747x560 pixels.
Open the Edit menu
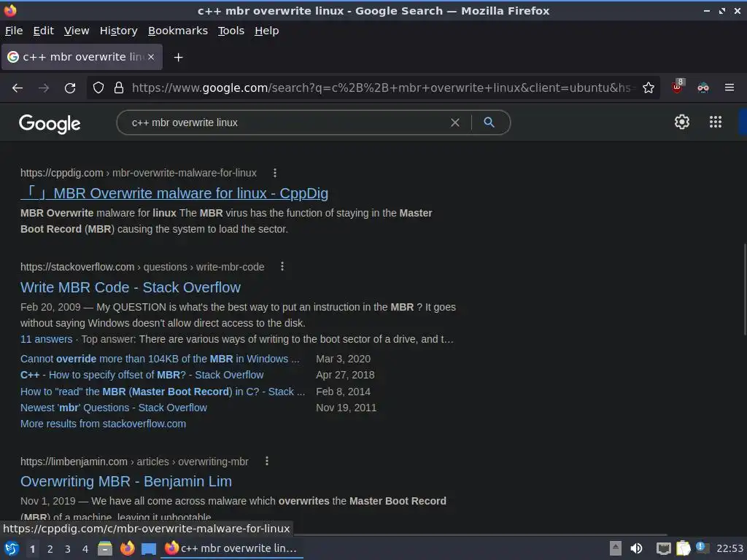coord(43,31)
